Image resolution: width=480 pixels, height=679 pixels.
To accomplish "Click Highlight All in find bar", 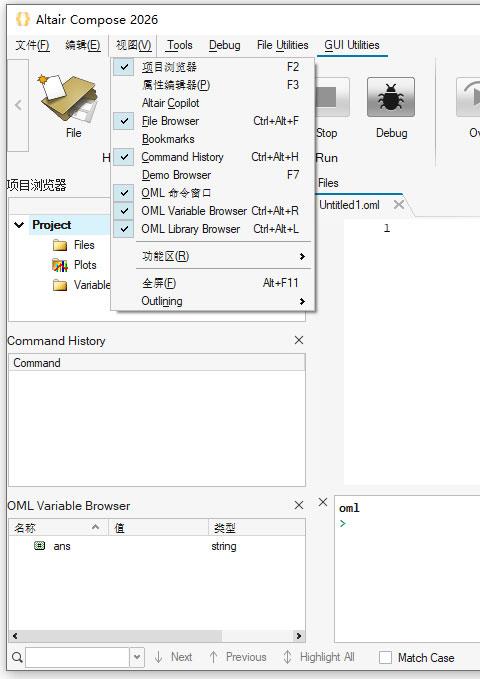I will (x=319, y=657).
